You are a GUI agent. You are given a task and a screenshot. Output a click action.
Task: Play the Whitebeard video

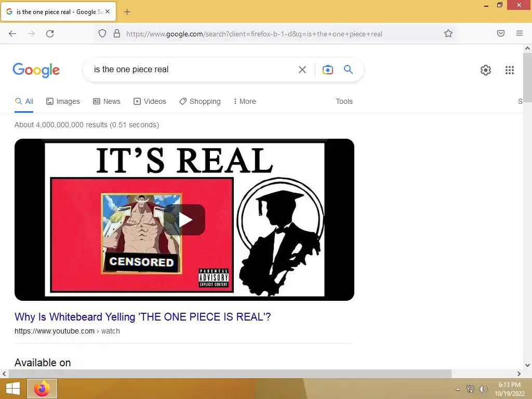click(x=184, y=220)
